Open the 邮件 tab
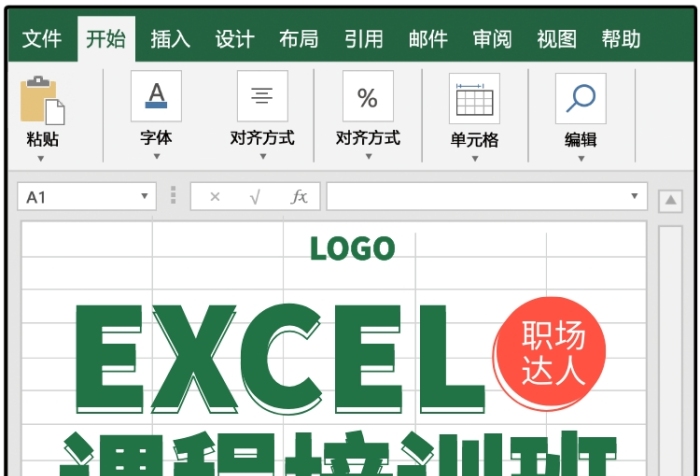 [428, 39]
